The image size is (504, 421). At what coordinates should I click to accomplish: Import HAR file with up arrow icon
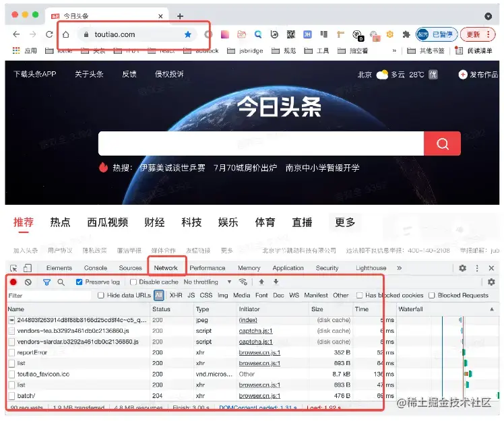click(x=261, y=282)
